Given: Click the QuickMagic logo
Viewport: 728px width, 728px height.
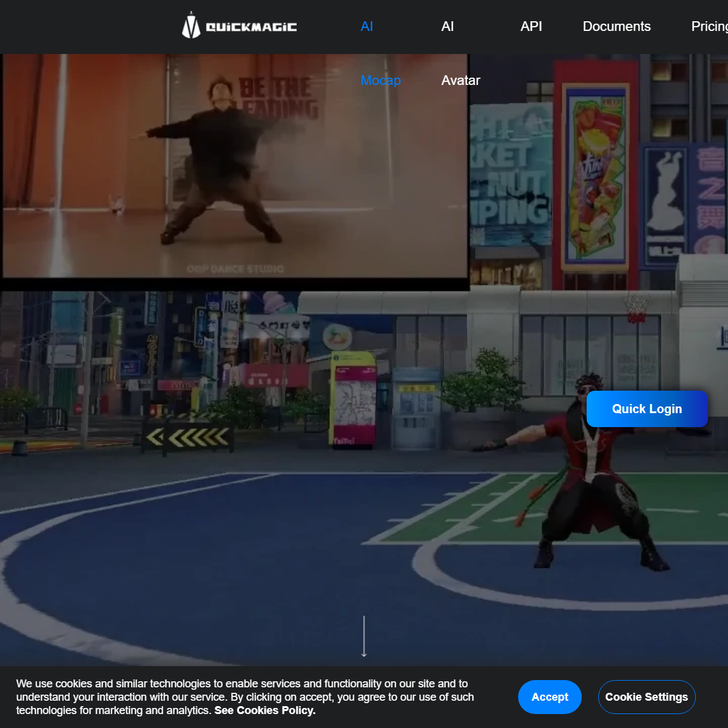Looking at the screenshot, I should pos(240,26).
